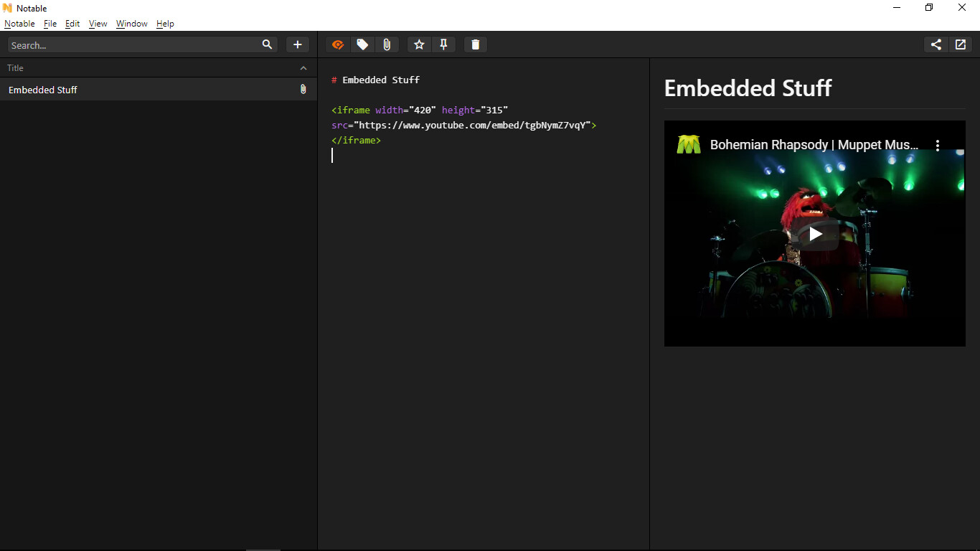Click attachment icon on Embedded Stuff row
980x551 pixels.
pyautogui.click(x=303, y=90)
